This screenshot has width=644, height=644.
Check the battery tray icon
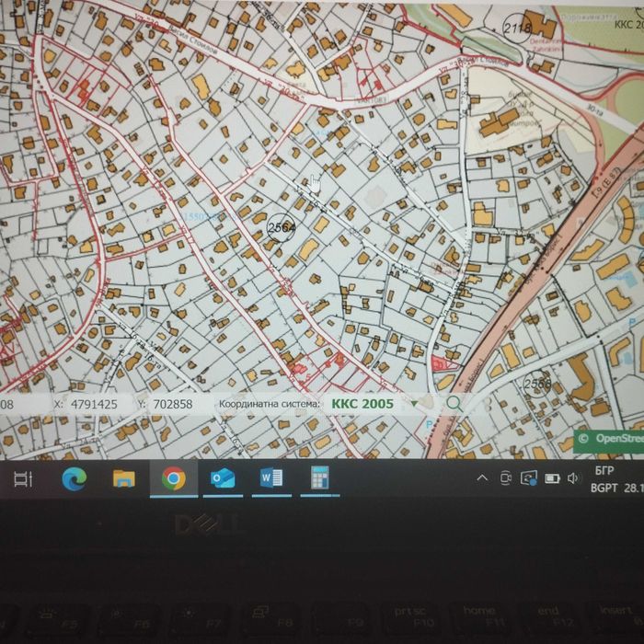[552, 478]
